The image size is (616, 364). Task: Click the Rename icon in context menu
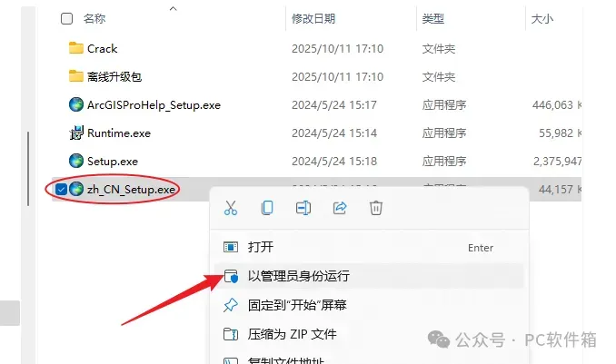303,208
